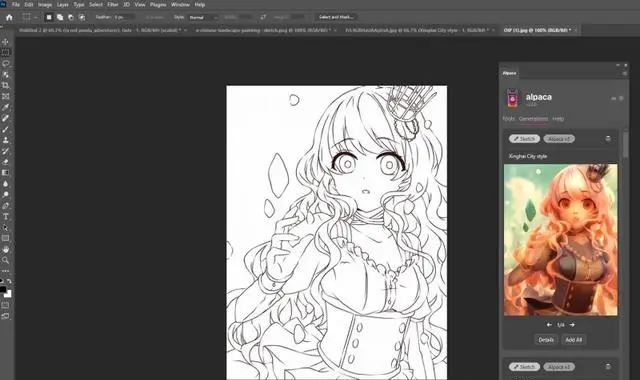
Task: Open the Alpaca panel flyout menu
Action: 624,73
